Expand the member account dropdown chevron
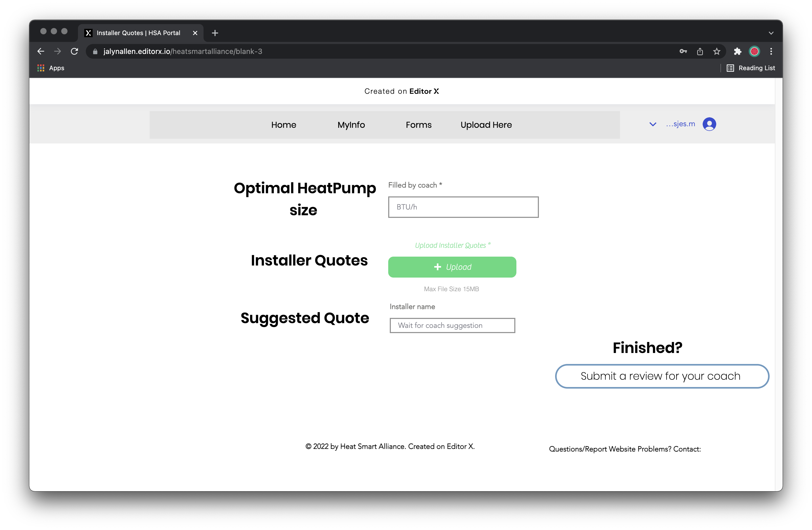 click(652, 124)
